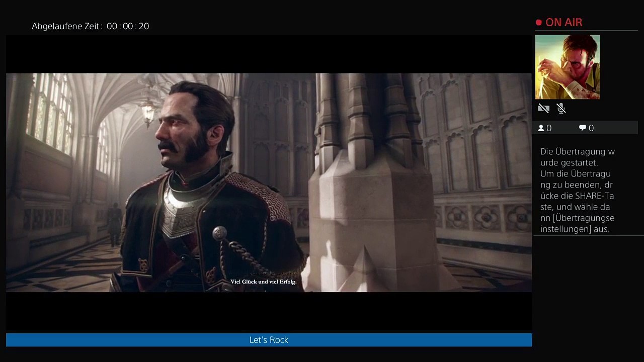Viewport: 644px width, 362px height.
Task: Click the elapsed timer value 00:00:20
Action: [x=128, y=26]
